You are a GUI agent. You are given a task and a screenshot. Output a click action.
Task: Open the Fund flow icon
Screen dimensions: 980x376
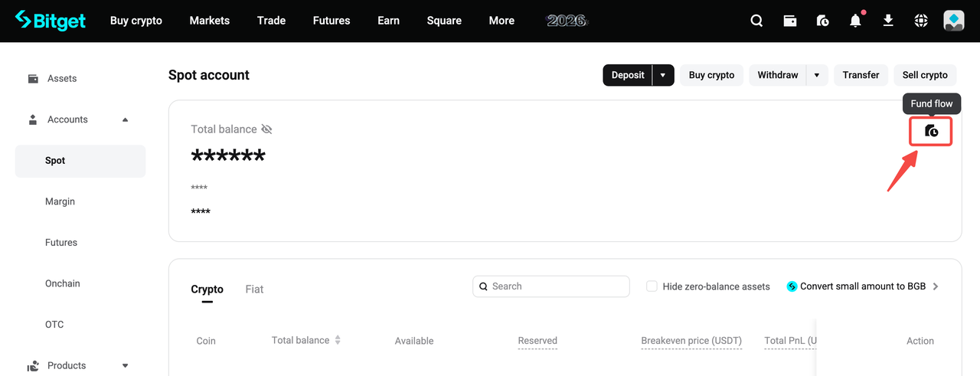point(931,131)
